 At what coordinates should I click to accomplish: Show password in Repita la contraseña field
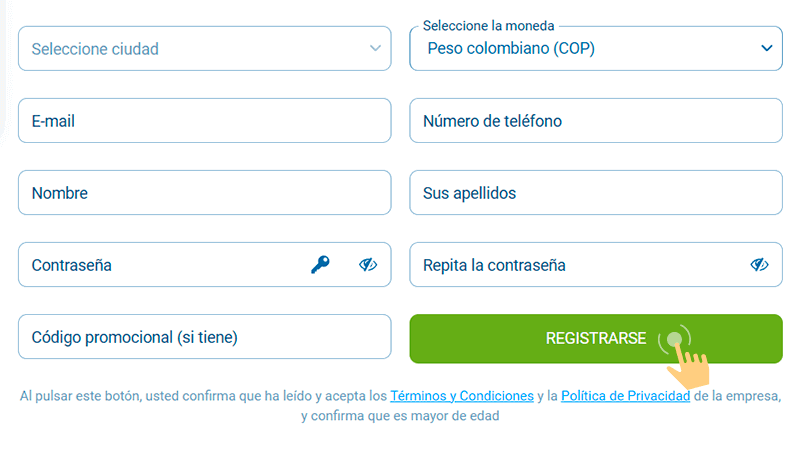tap(759, 265)
